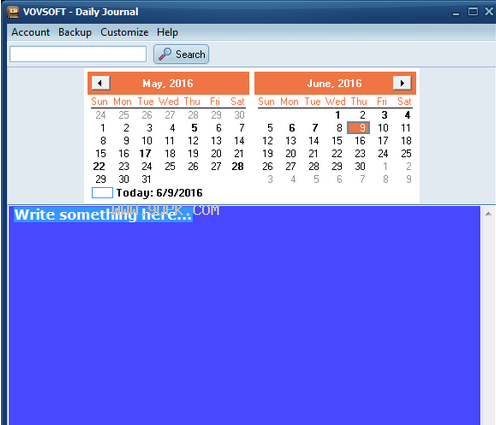
Task: Click the journal scrollbar up arrow
Action: coord(488,214)
